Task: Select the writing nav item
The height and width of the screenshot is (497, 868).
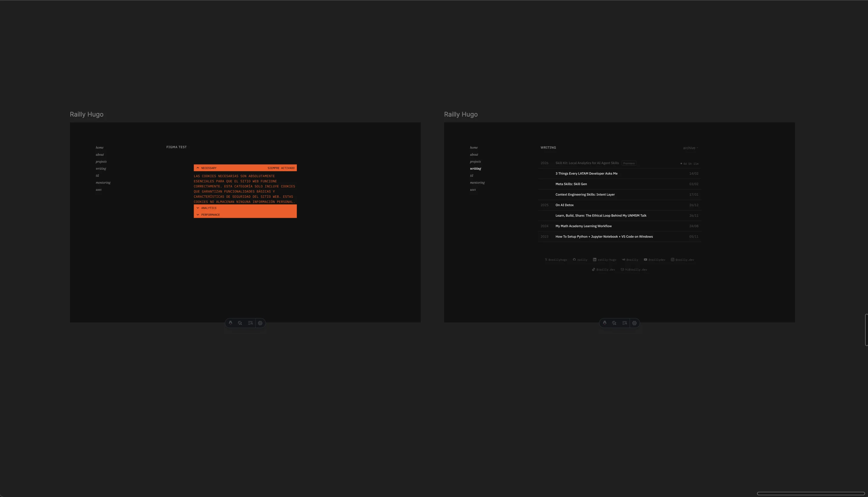Action: click(475, 168)
